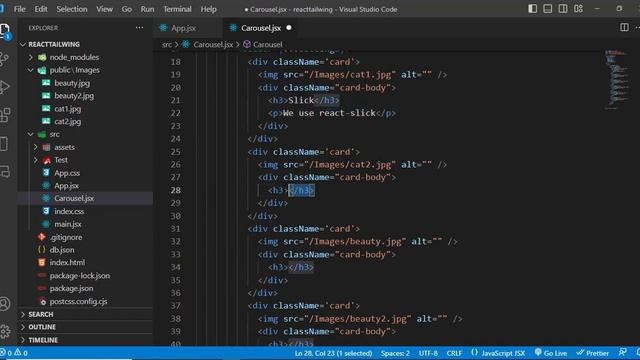Open App.jsx in the file tree
Image resolution: width=640 pixels, height=360 pixels.
[x=67, y=186]
